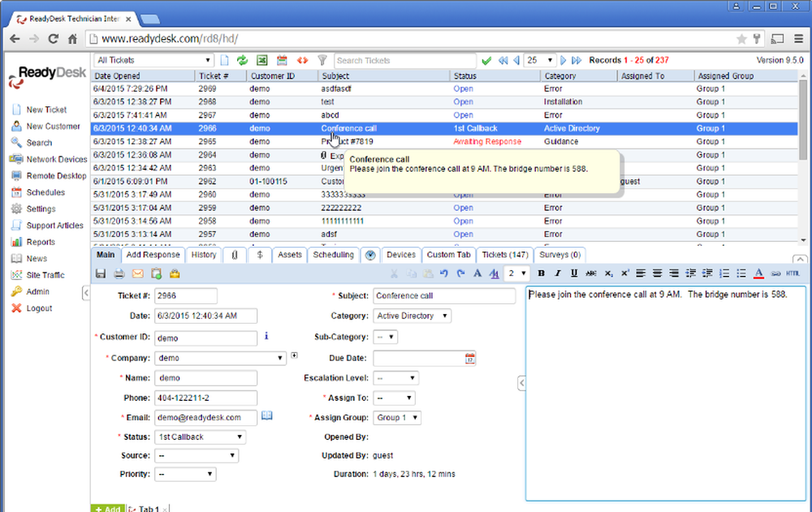Viewport: 812px width, 512px height.
Task: Apply underline formatting
Action: (x=574, y=273)
